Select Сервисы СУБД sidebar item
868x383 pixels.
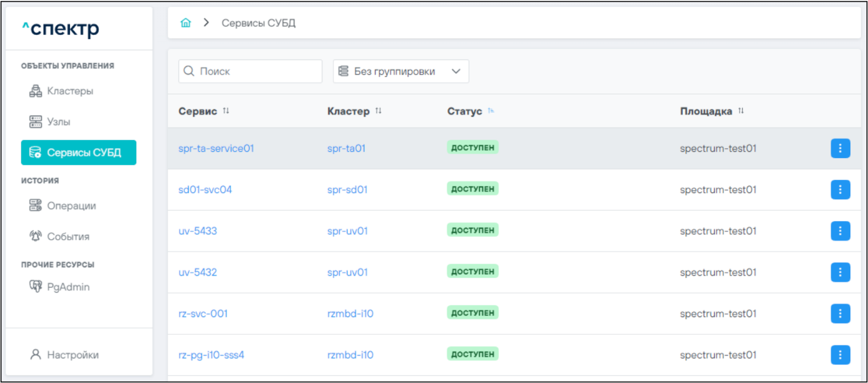78,153
